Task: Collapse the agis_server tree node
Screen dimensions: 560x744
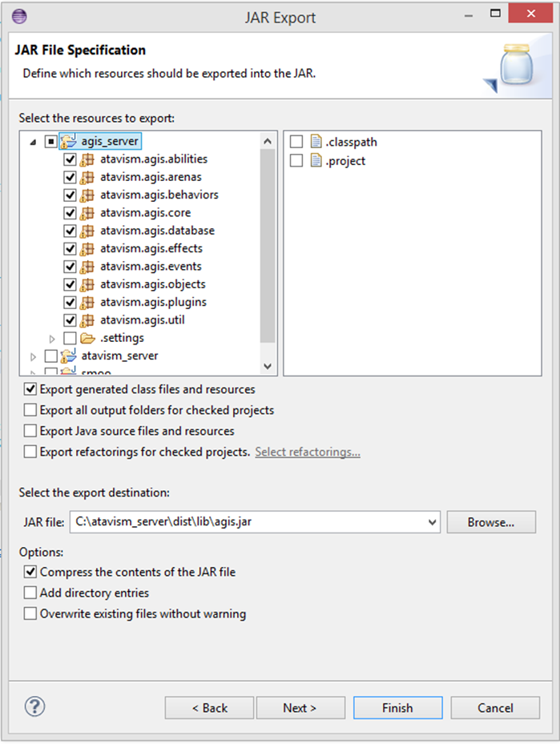Action: pos(33,142)
